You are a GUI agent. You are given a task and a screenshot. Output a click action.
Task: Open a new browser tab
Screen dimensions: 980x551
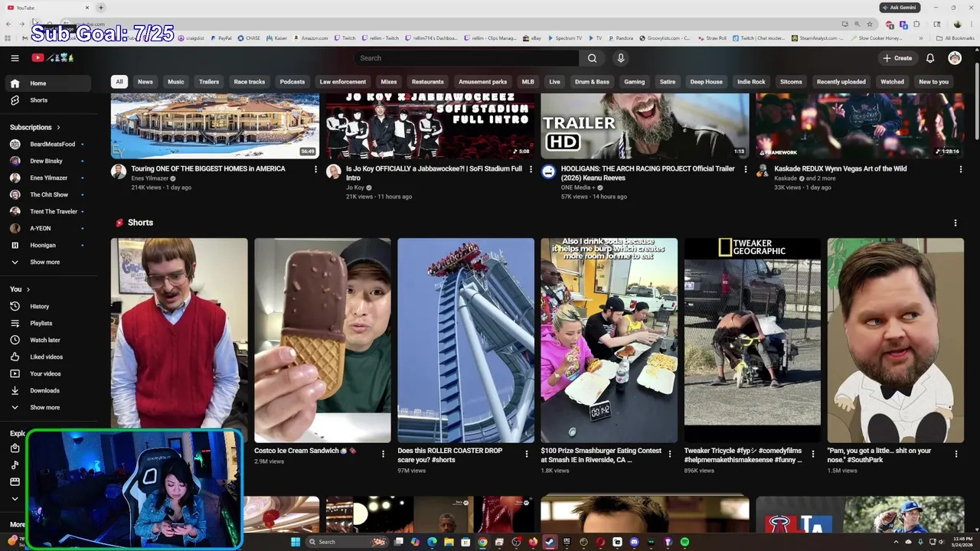(101, 8)
